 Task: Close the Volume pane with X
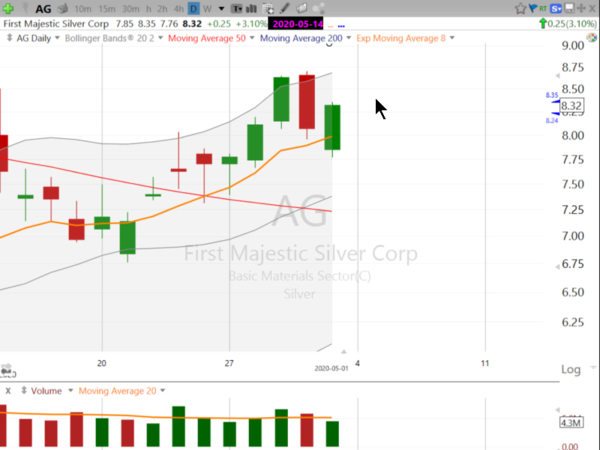(8, 390)
